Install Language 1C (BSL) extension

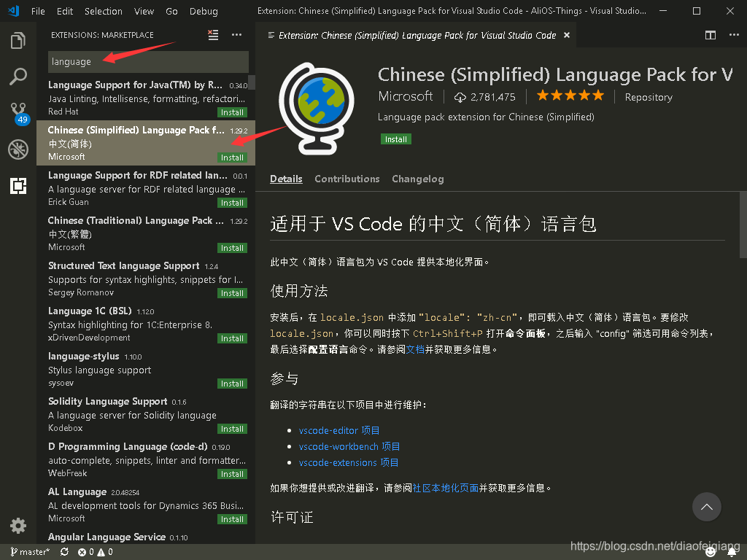tap(232, 338)
